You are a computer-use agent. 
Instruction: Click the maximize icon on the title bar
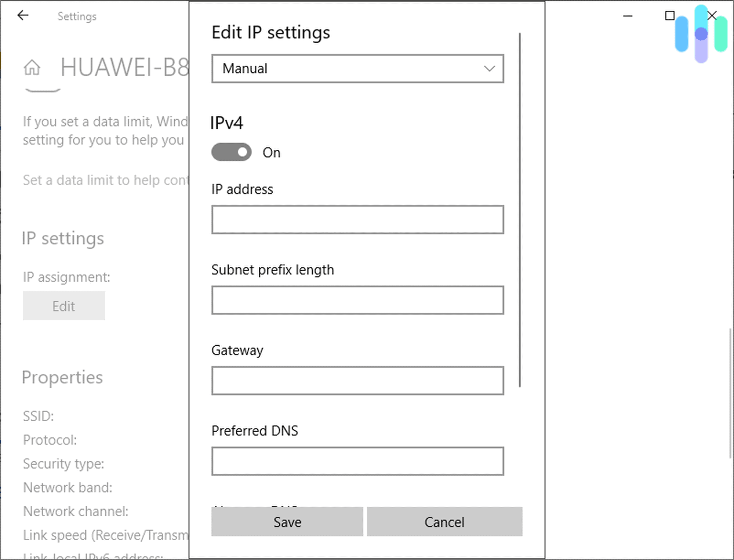pyautogui.click(x=669, y=16)
